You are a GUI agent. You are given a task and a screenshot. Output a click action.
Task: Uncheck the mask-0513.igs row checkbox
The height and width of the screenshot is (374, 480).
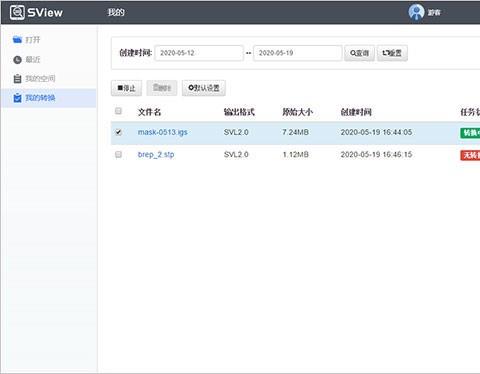[x=118, y=132]
